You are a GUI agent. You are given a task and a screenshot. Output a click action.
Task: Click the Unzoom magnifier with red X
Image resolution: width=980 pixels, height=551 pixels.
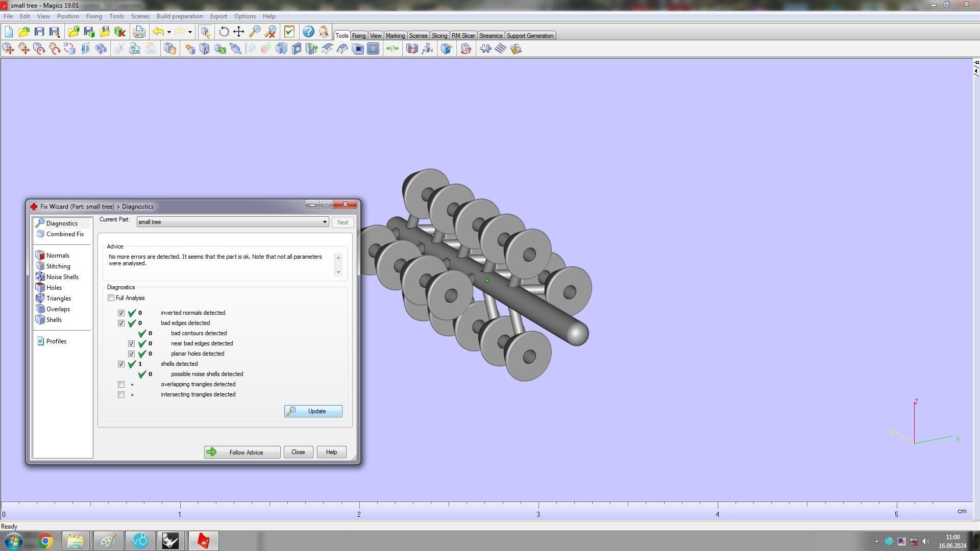[270, 32]
